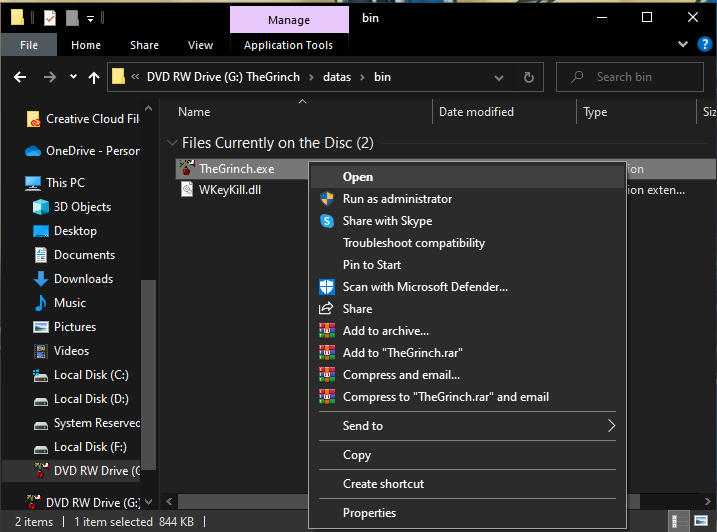
Task: Open Creative Cloud Files in navigation pane
Action: 82,119
